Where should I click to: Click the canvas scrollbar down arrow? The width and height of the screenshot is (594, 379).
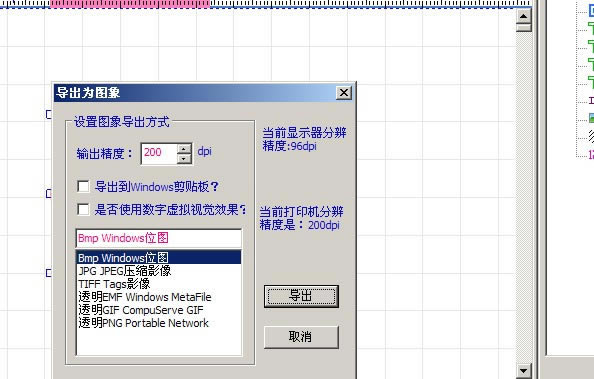[524, 371]
